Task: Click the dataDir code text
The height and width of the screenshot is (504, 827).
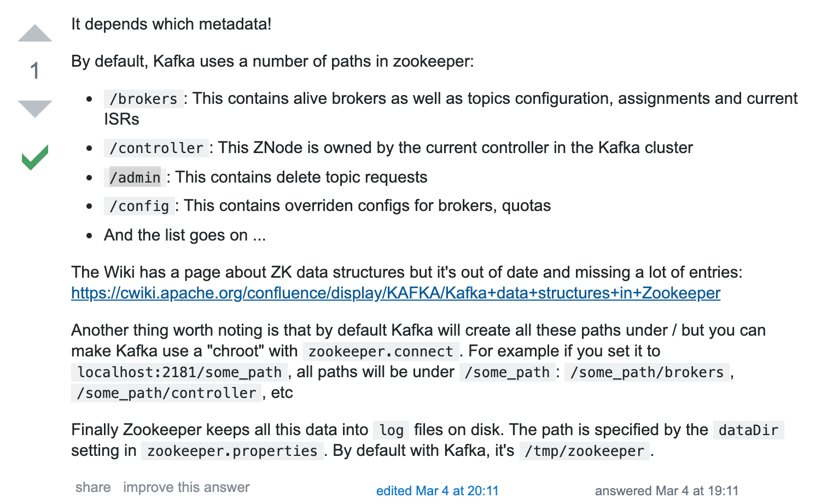Action: (748, 430)
